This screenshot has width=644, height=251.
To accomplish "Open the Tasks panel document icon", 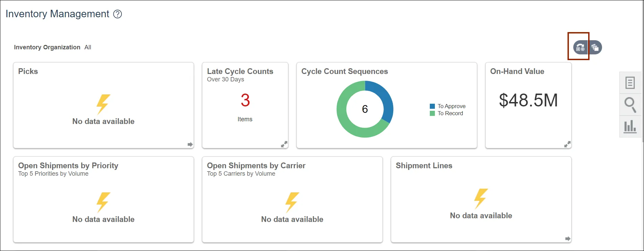I will pos(630,83).
